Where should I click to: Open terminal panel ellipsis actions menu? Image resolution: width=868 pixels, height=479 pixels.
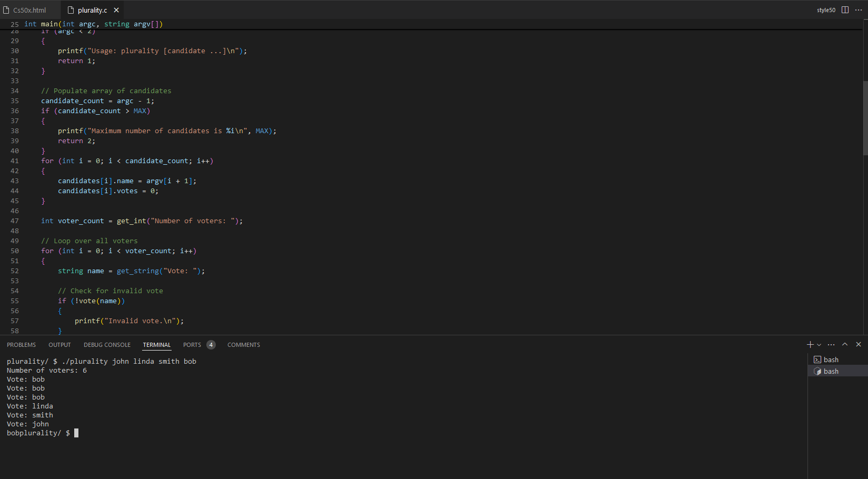pos(831,345)
